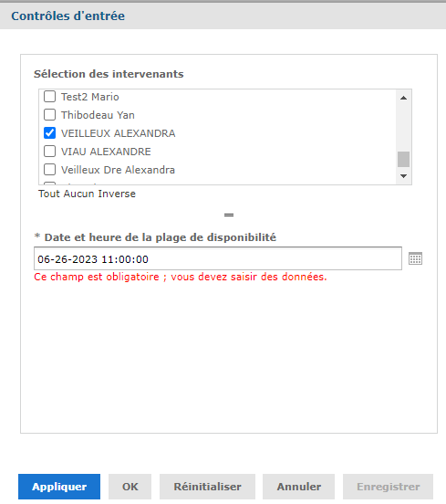Open the calendar date picker icon

415,258
